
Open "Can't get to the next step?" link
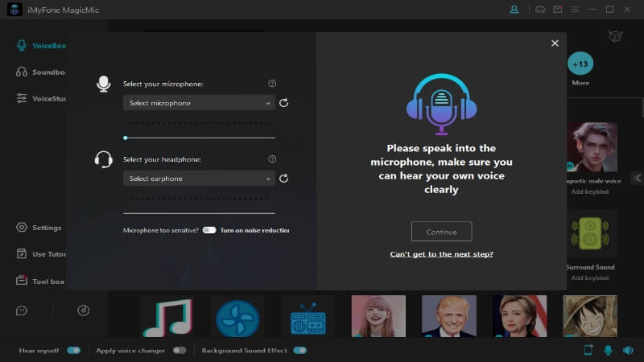[x=441, y=254]
